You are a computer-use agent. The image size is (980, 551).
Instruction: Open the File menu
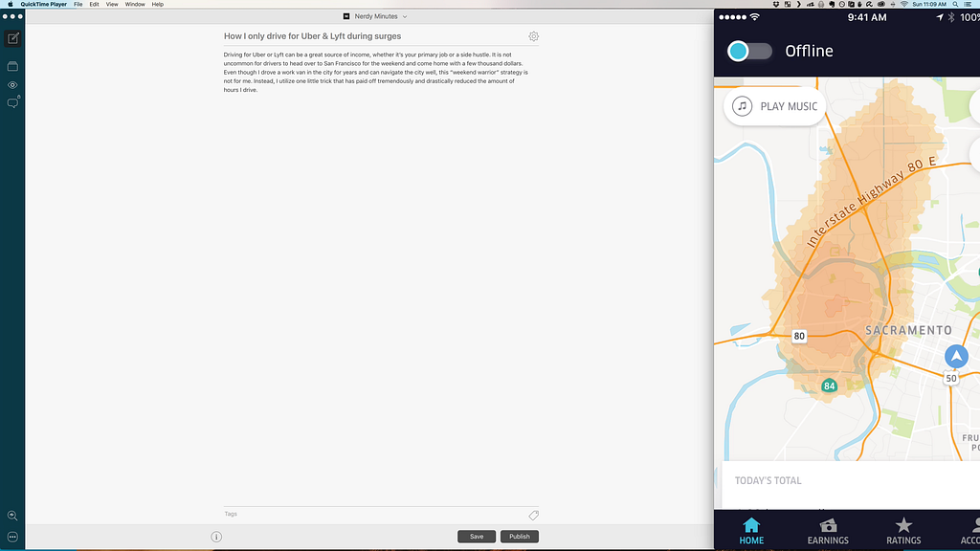[78, 5]
